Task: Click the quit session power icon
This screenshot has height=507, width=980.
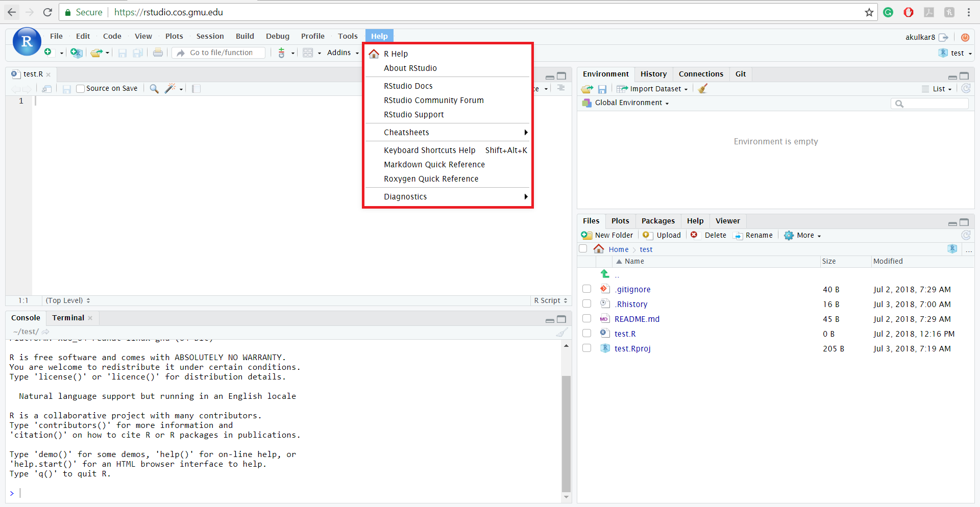Action: click(965, 37)
